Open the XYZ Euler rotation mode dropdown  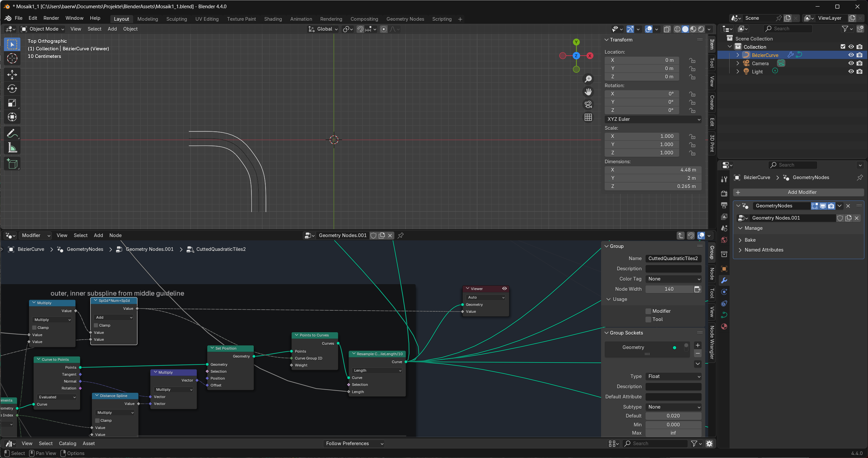click(x=653, y=119)
